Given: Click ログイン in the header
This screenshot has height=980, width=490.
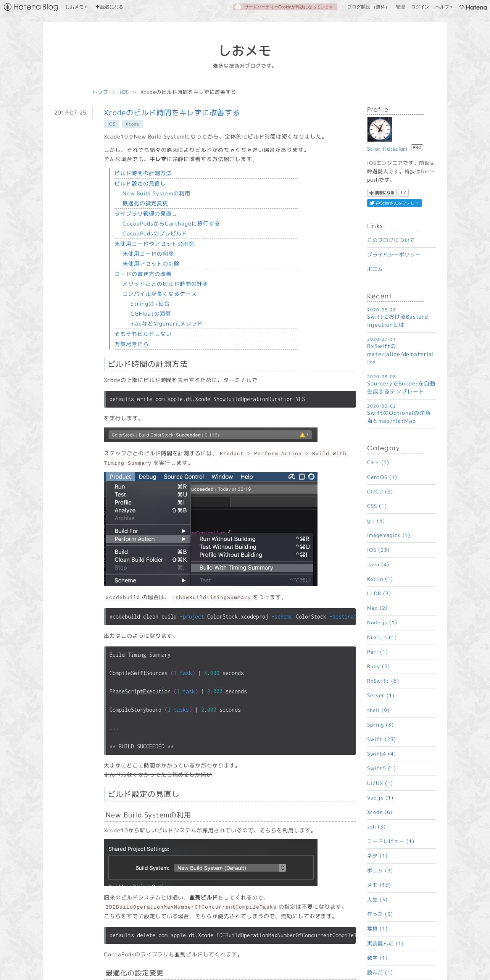Looking at the screenshot, I should 420,7.
